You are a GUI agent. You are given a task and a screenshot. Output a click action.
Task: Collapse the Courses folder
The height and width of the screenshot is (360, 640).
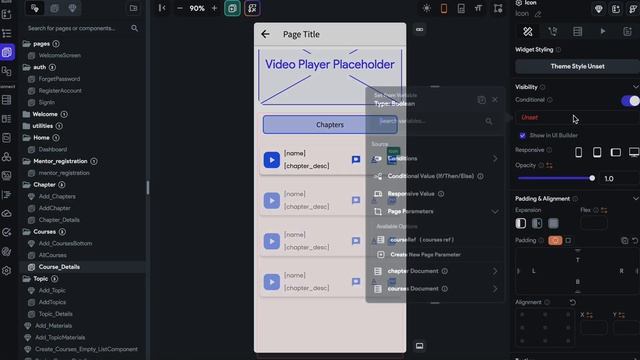pyautogui.click(x=27, y=232)
